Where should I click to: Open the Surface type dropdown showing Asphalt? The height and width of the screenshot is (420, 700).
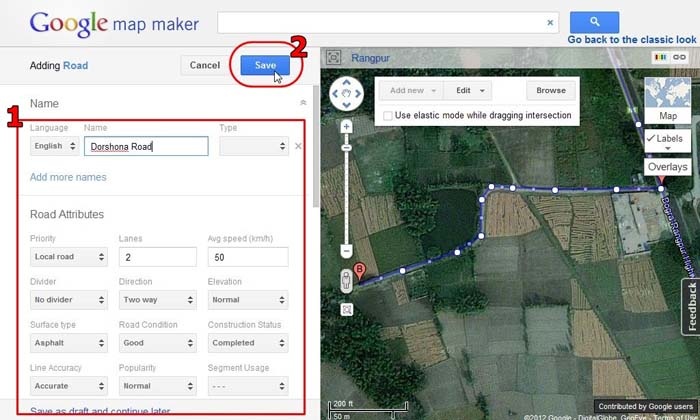(x=69, y=343)
